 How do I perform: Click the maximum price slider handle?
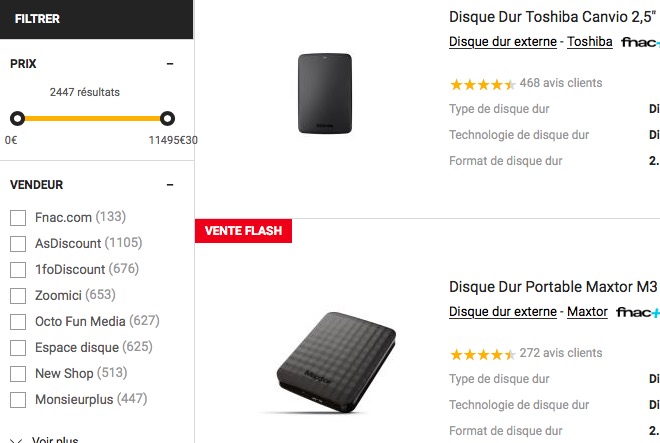(x=167, y=118)
